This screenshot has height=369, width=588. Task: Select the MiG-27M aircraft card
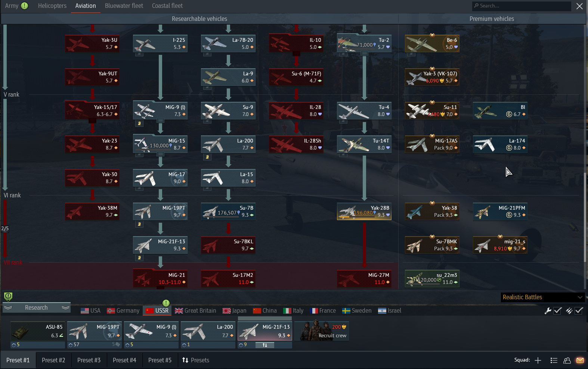coord(364,279)
